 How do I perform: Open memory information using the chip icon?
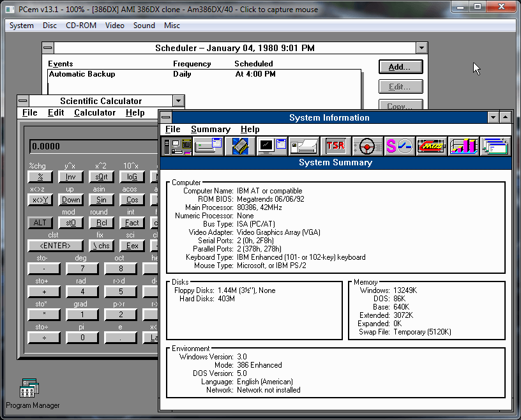point(240,146)
